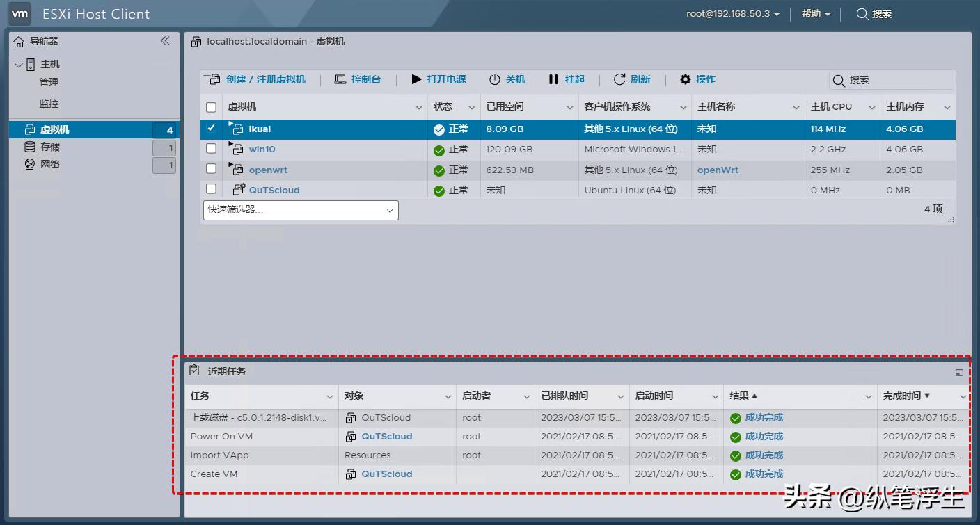Image resolution: width=980 pixels, height=525 pixels.
Task: Click the Create / Register VM plus icon
Action: (212, 79)
